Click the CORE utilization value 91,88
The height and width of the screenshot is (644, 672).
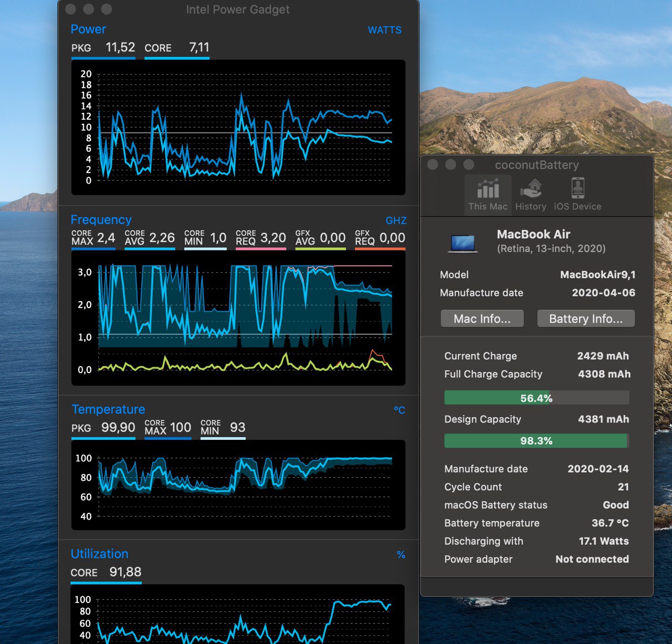125,572
